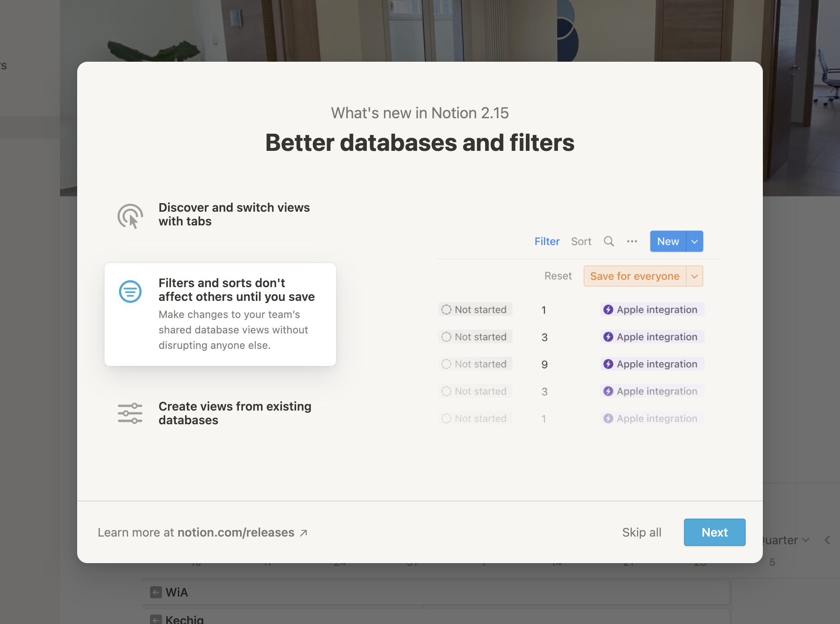The width and height of the screenshot is (840, 624).
Task: Click the second Not started status circle
Action: (x=446, y=337)
